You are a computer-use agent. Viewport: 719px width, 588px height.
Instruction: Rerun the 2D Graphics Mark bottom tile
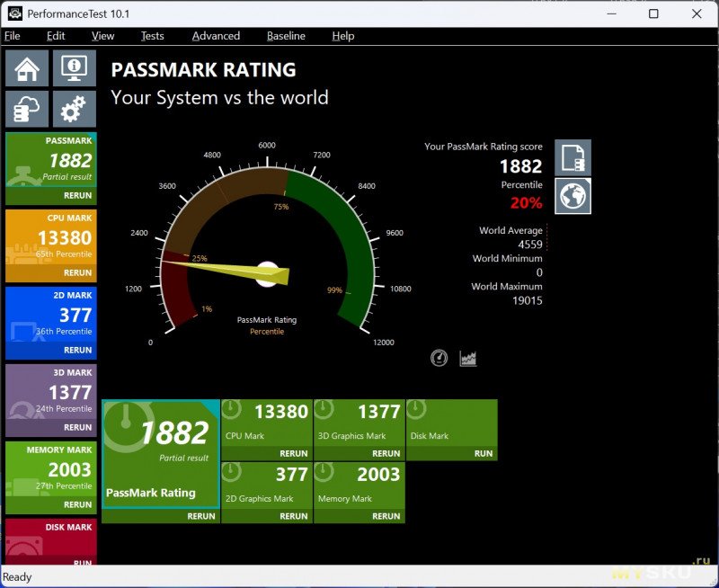click(294, 516)
